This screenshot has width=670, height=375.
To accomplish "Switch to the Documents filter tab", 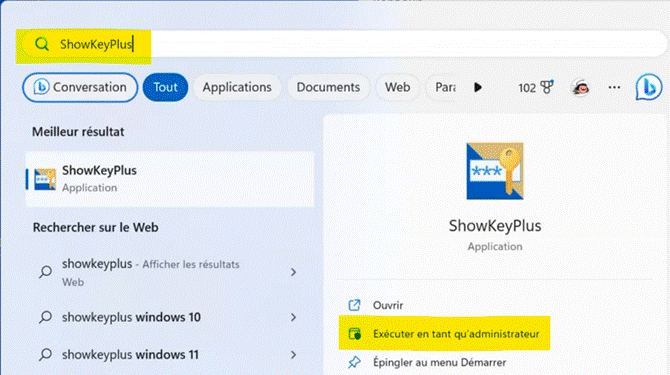I will [328, 88].
